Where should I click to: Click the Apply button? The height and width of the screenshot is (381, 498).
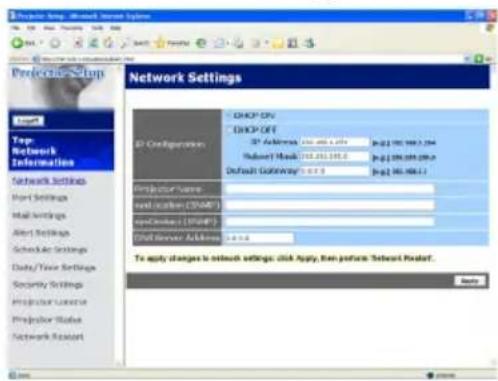click(x=469, y=281)
